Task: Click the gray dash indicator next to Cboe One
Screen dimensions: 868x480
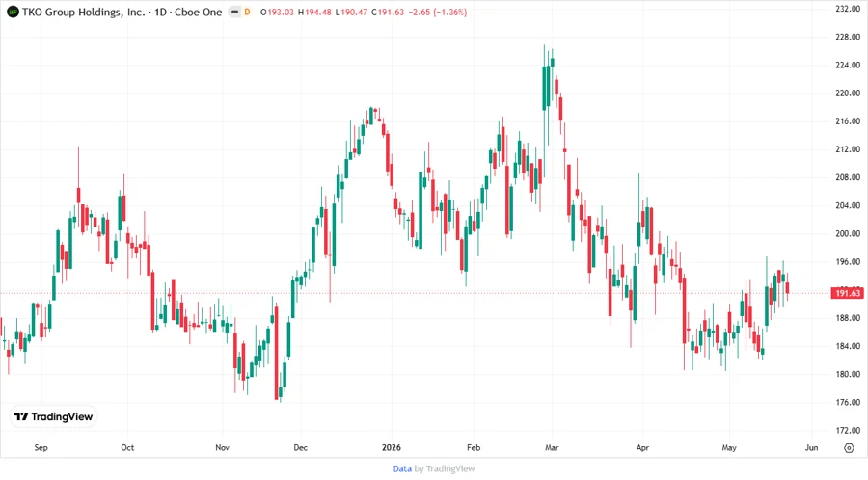Action: click(x=234, y=12)
